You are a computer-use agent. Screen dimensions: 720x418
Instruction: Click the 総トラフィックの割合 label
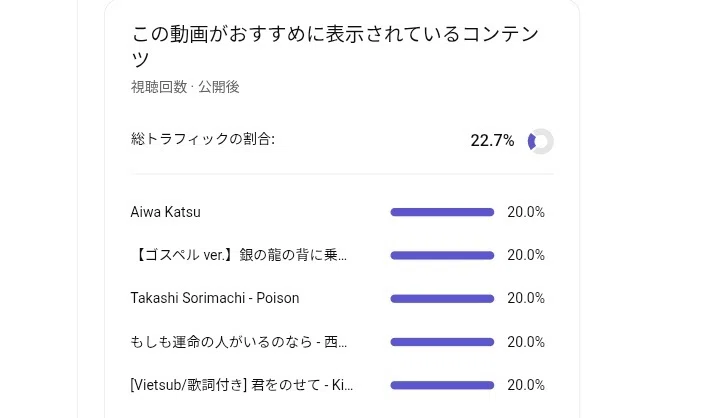tap(202, 139)
